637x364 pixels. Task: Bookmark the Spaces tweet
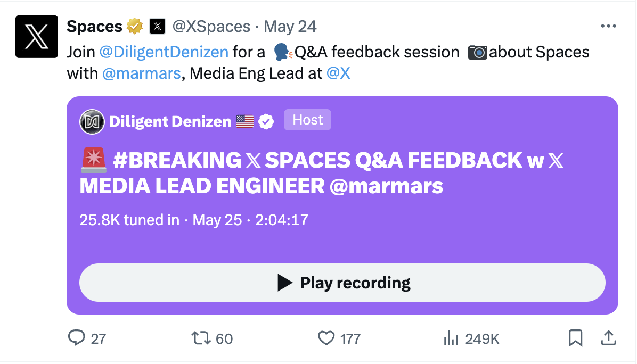576,337
